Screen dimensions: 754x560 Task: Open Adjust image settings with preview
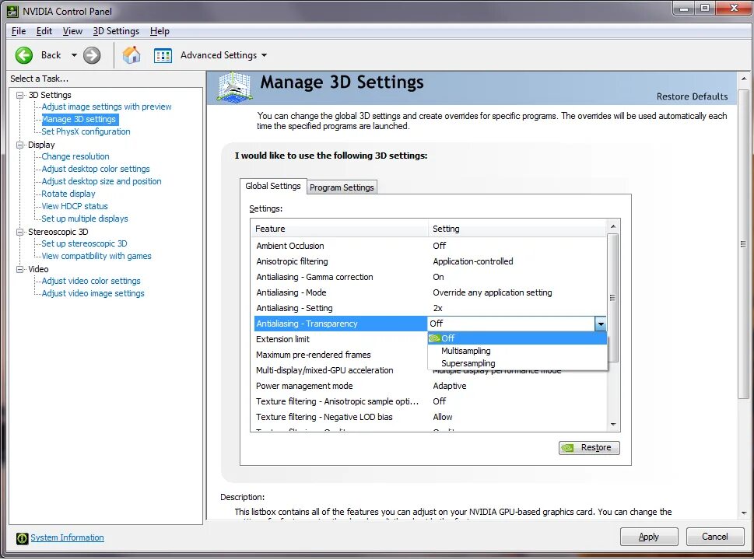point(107,107)
